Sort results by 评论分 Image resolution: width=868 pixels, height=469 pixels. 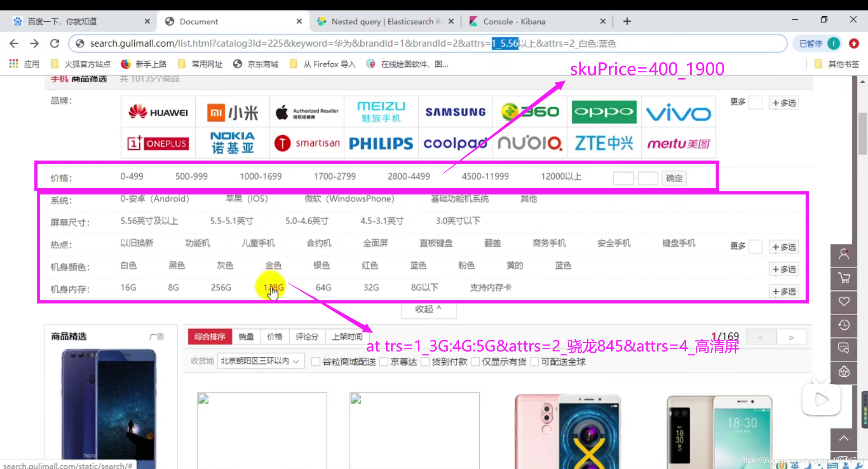[307, 337]
